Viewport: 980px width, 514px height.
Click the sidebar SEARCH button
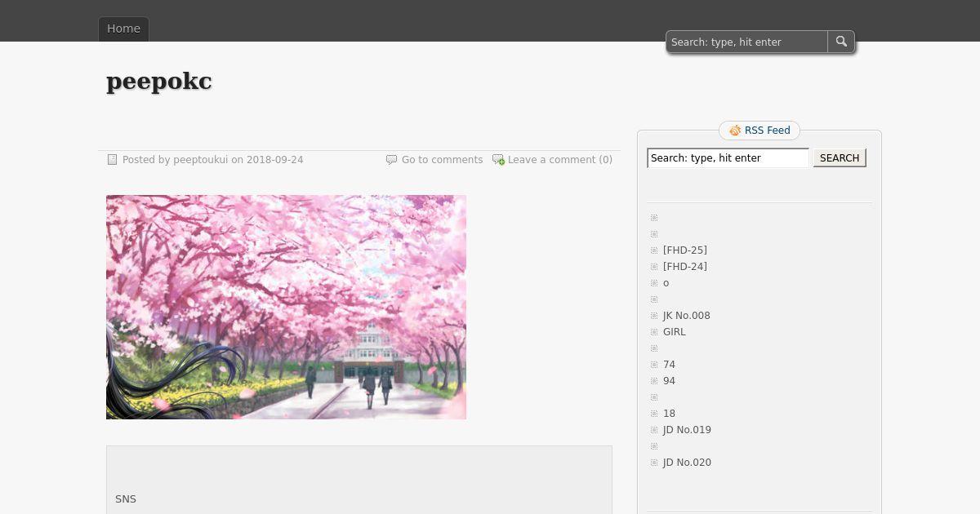[840, 158]
